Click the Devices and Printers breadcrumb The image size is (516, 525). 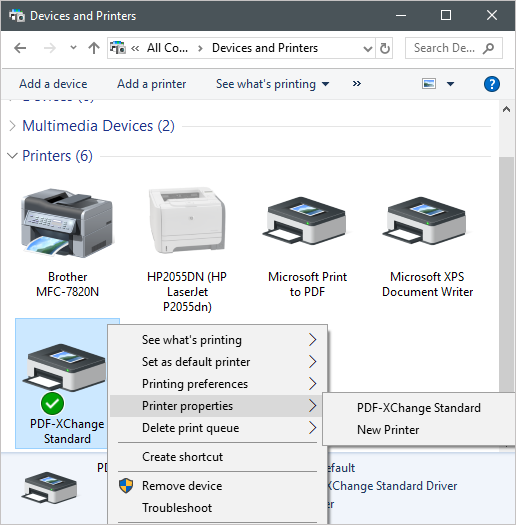tap(265, 48)
